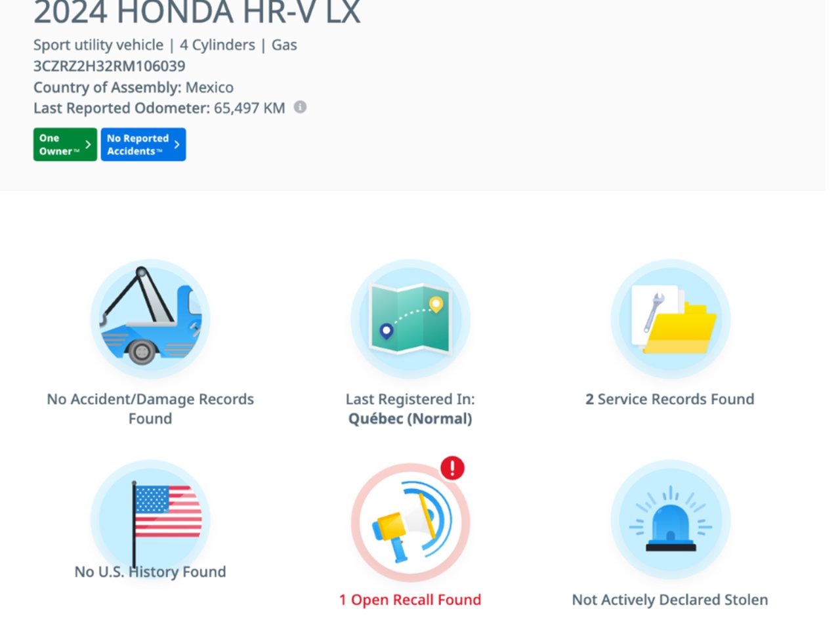This screenshot has width=840, height=630.
Task: Click '2 Service Records Found' text
Action: pyautogui.click(x=670, y=399)
